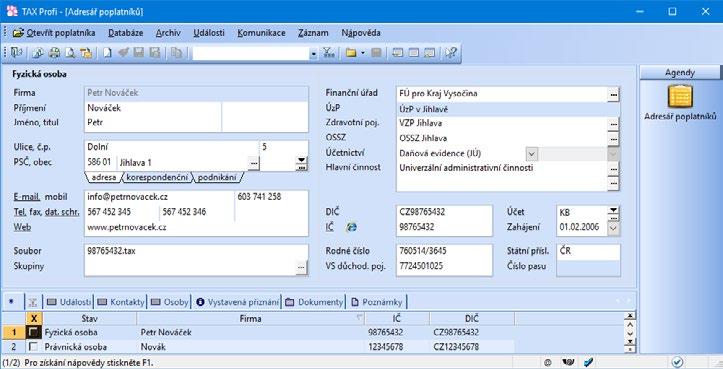This screenshot has height=369, width=723.
Task: Click the Agendy panel header
Action: pyautogui.click(x=680, y=73)
